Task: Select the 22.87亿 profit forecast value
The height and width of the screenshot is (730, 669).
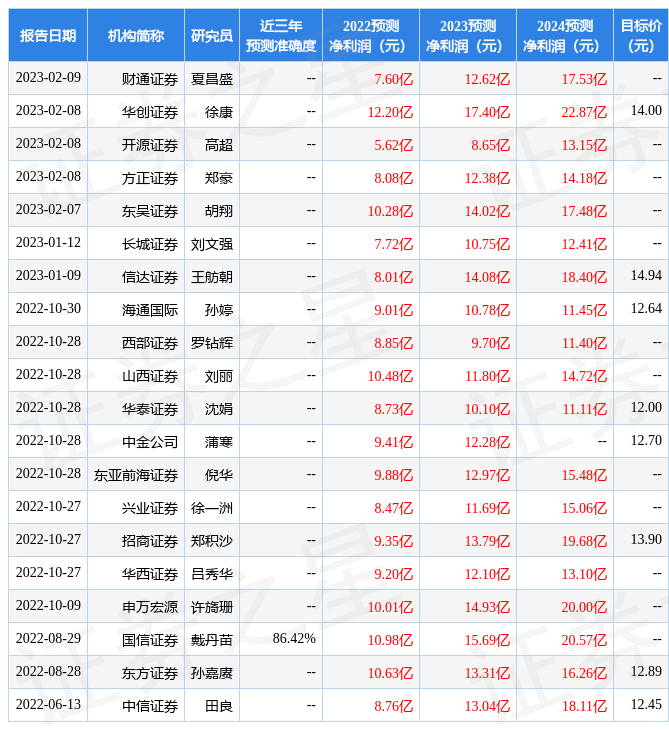Action: click(x=584, y=111)
